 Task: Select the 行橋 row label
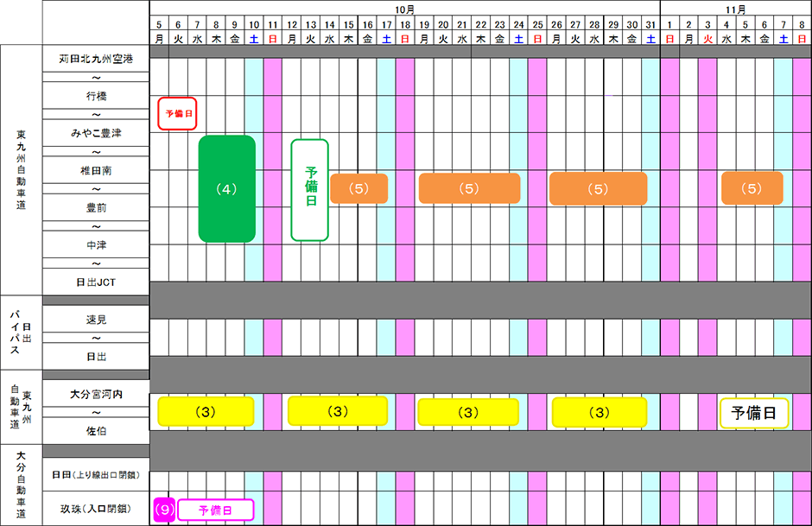tap(97, 96)
